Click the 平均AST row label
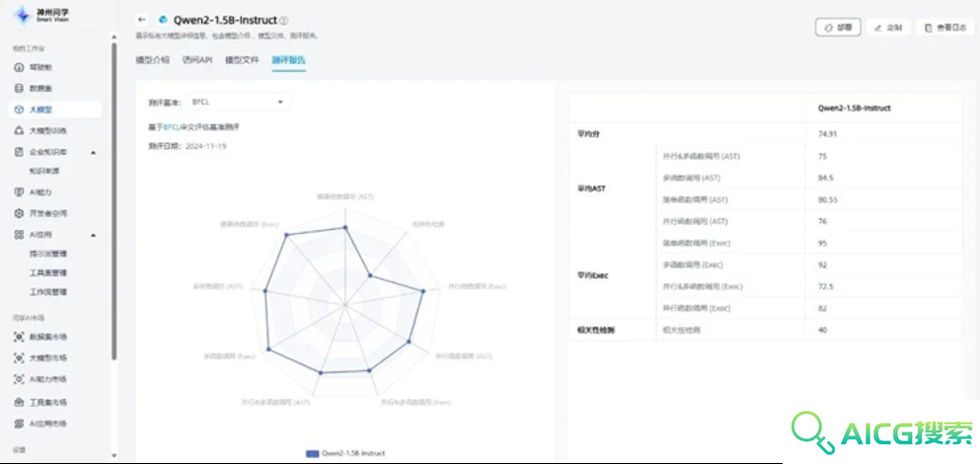The width and height of the screenshot is (980, 464). pos(592,189)
